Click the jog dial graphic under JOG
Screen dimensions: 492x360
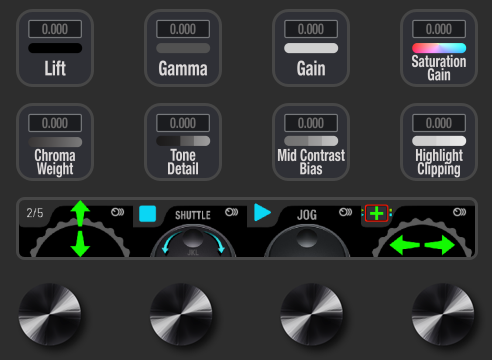[307, 241]
